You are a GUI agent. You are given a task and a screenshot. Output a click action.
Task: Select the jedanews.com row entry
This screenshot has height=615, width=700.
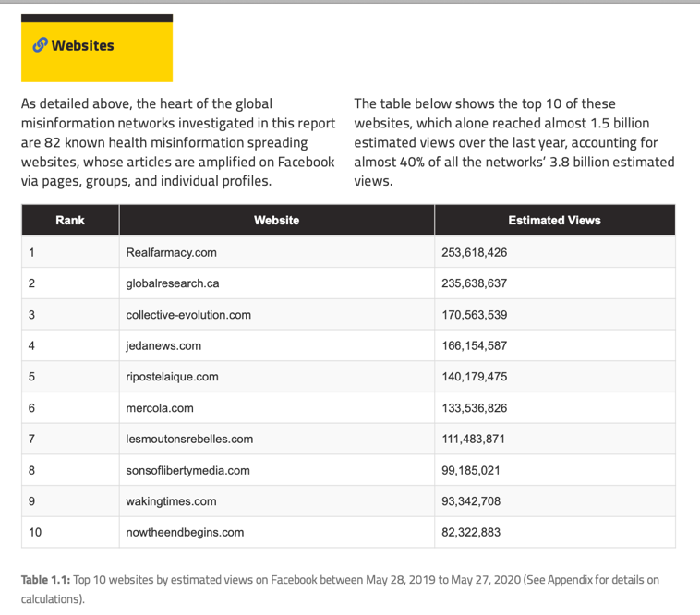tap(163, 346)
